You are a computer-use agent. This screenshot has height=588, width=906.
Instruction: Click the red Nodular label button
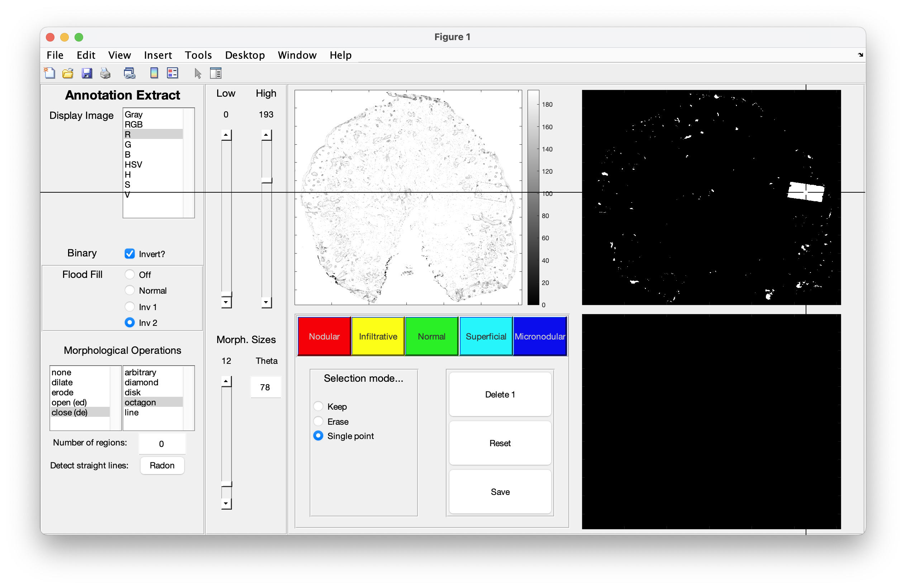point(324,336)
